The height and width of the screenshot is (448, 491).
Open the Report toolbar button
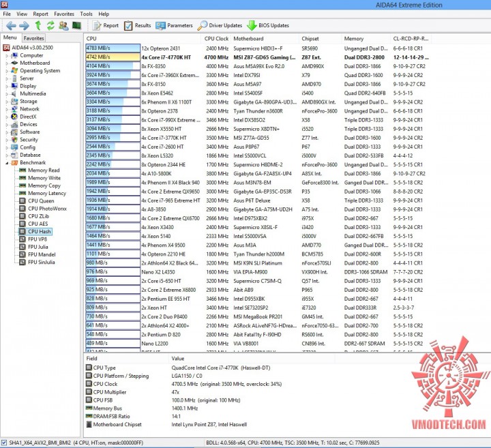coord(106,26)
